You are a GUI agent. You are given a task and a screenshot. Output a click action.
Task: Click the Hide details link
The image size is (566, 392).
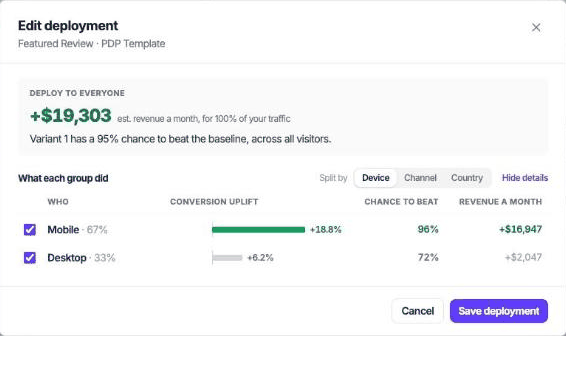(x=525, y=178)
